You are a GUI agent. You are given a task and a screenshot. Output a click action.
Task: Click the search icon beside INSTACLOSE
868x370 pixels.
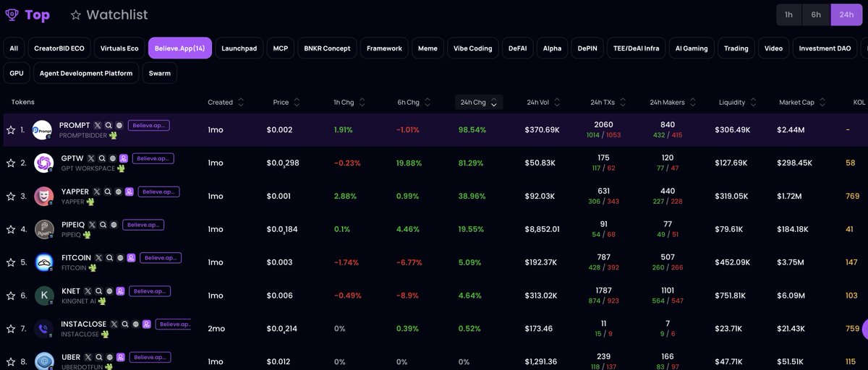pos(124,324)
